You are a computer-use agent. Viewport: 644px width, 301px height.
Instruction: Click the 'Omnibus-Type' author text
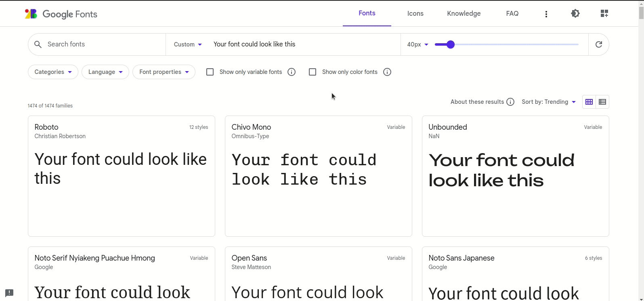(250, 136)
